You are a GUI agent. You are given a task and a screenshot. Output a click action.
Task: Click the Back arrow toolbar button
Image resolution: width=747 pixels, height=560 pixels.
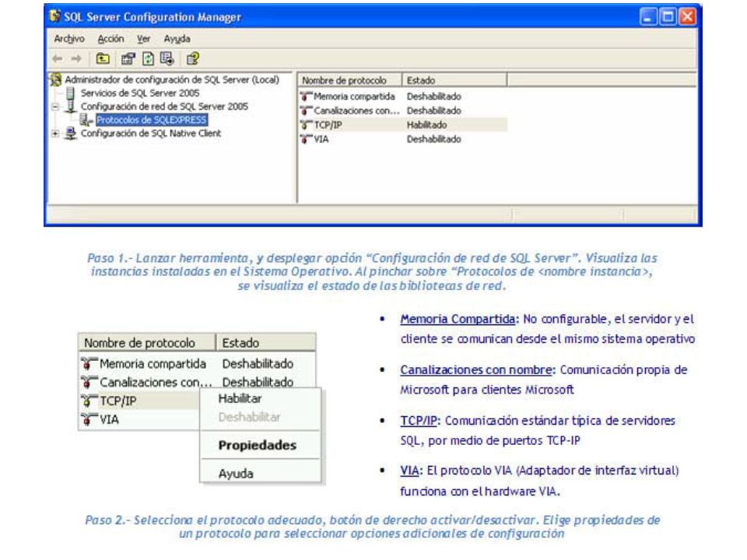coord(58,58)
